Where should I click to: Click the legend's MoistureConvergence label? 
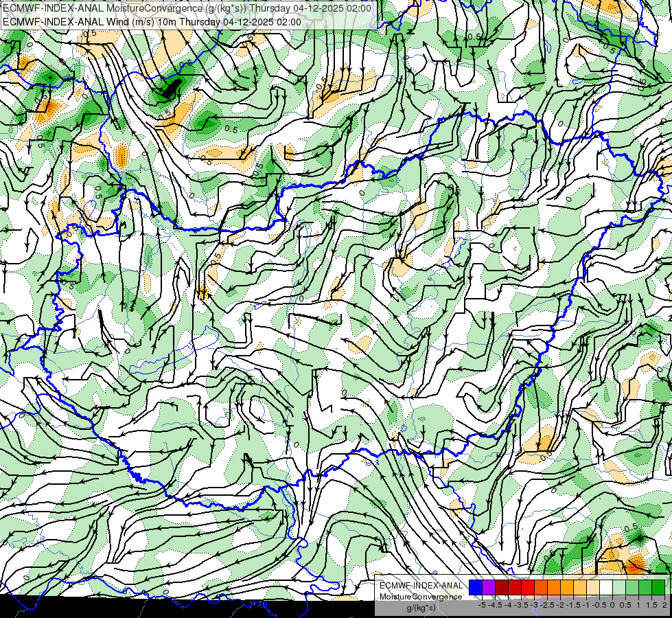421,597
